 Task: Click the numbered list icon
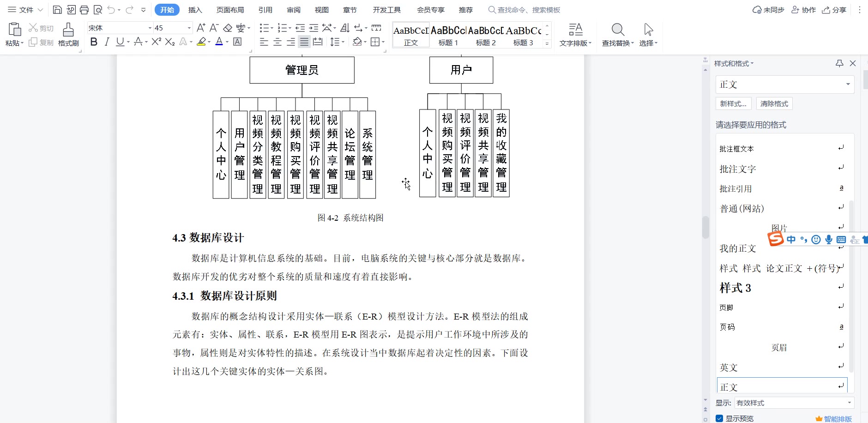point(282,28)
